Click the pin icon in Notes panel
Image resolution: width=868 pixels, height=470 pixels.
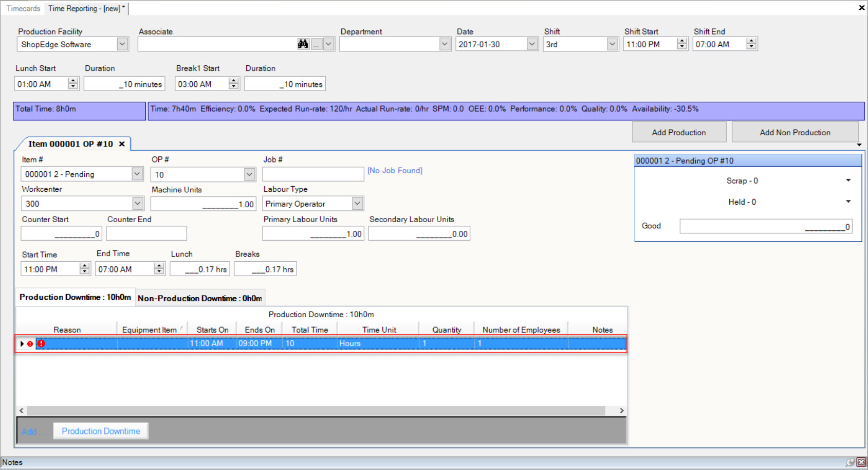click(851, 462)
